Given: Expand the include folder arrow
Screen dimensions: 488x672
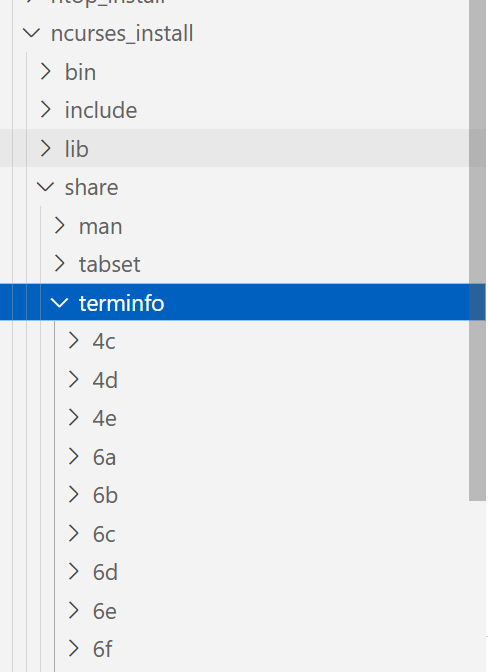Looking at the screenshot, I should 46,110.
